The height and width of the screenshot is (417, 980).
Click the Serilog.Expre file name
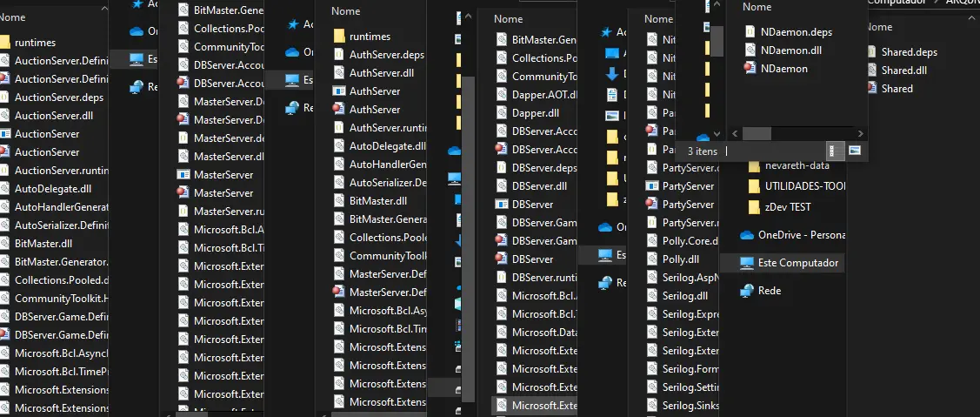(690, 313)
